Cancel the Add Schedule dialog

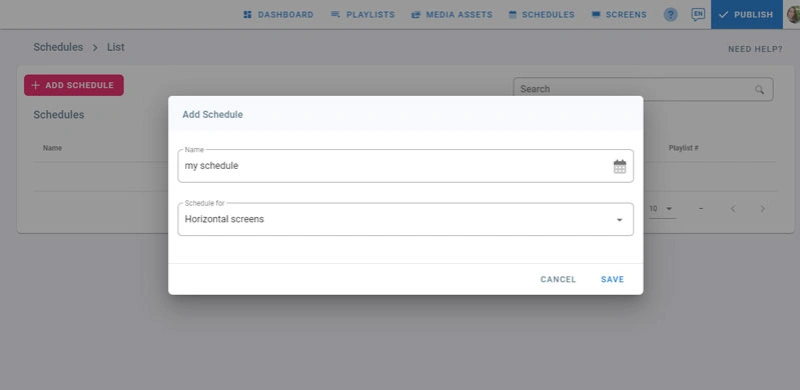click(558, 279)
